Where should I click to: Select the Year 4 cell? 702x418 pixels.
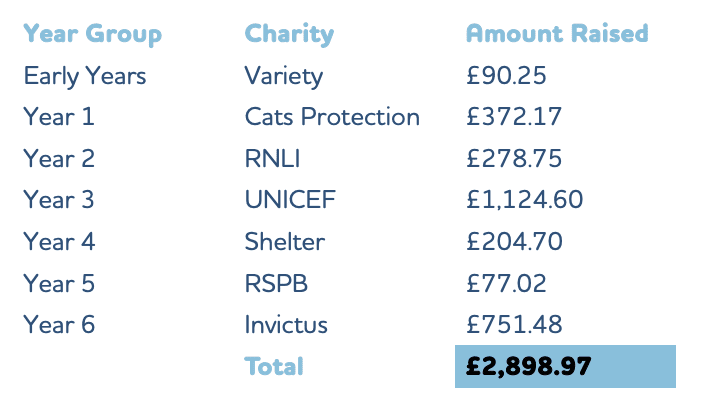59,242
